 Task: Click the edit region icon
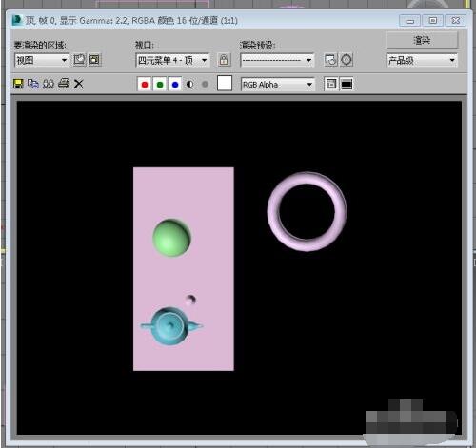click(x=79, y=60)
